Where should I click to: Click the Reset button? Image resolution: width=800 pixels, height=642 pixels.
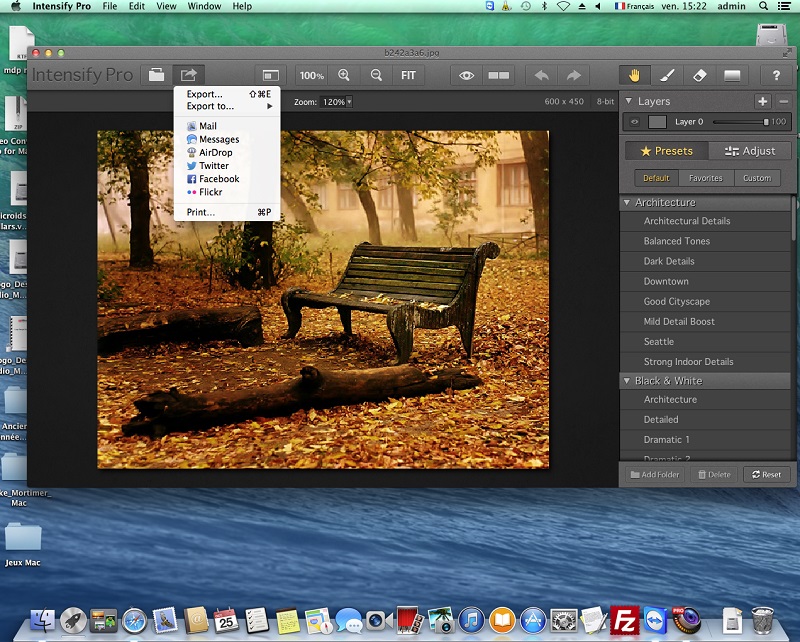766,475
